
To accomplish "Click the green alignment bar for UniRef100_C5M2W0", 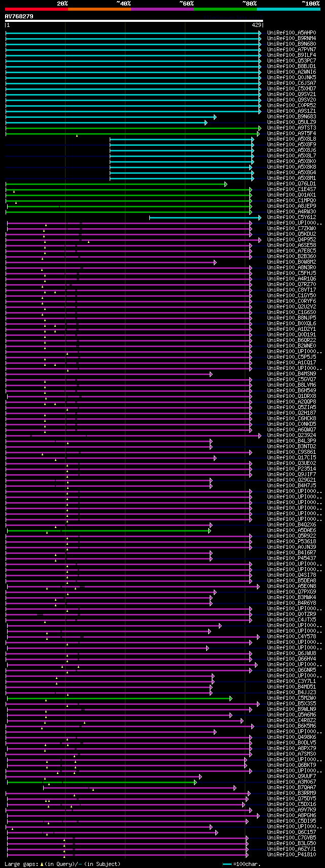I will (x=120, y=698).
